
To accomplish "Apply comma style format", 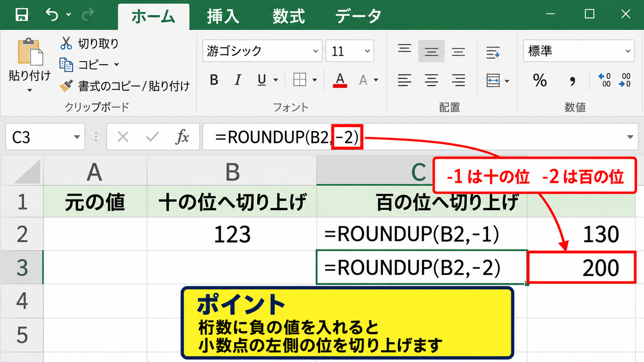I will [572, 81].
